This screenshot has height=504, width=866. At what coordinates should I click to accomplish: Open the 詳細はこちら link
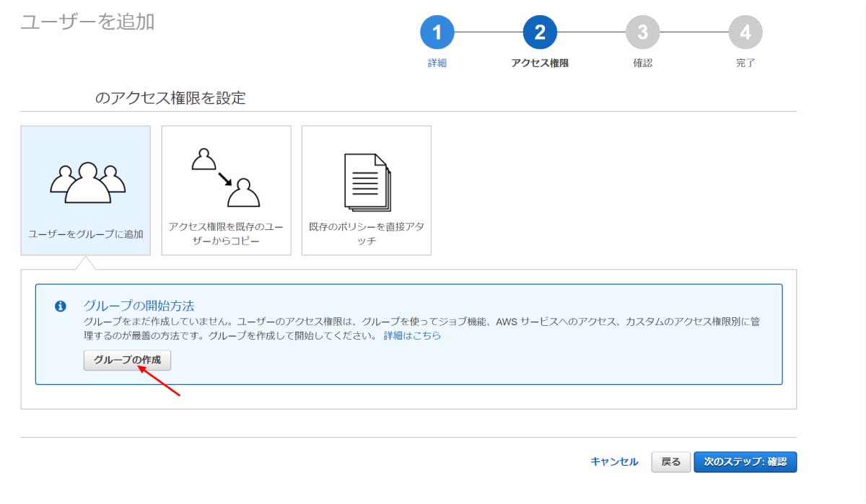click(x=412, y=336)
